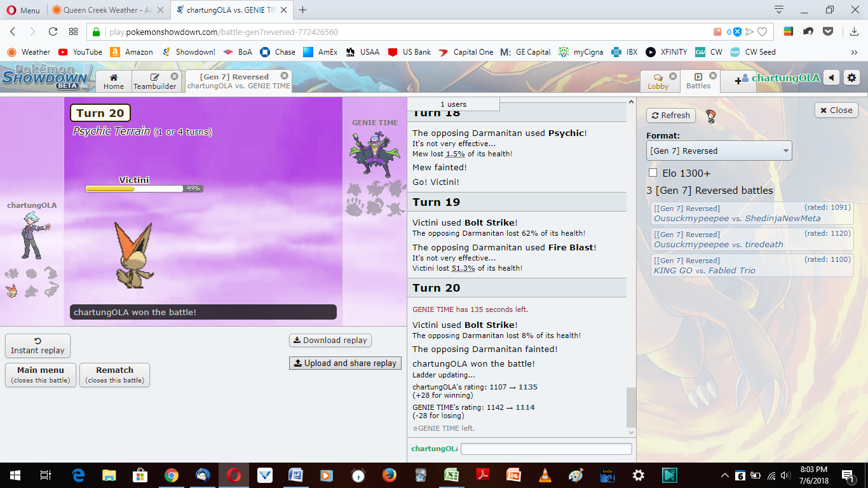Open the KING GO vs. Fabled Trio battle
Image resolution: width=868 pixels, height=488 pixels.
point(752,266)
